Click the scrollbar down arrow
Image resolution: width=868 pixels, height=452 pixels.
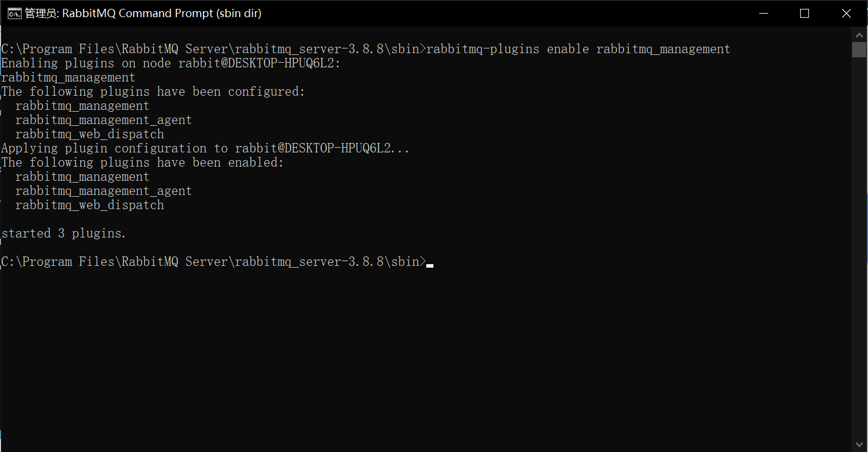[859, 444]
